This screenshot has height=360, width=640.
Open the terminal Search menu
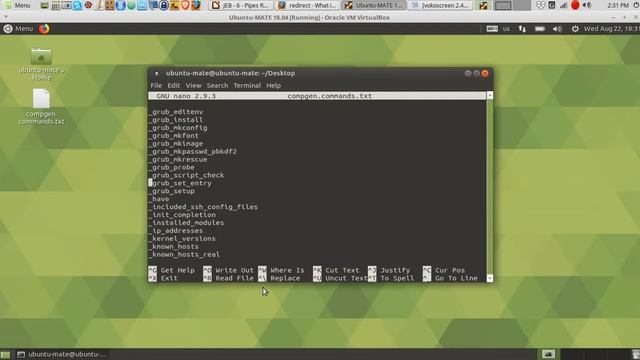coord(217,85)
